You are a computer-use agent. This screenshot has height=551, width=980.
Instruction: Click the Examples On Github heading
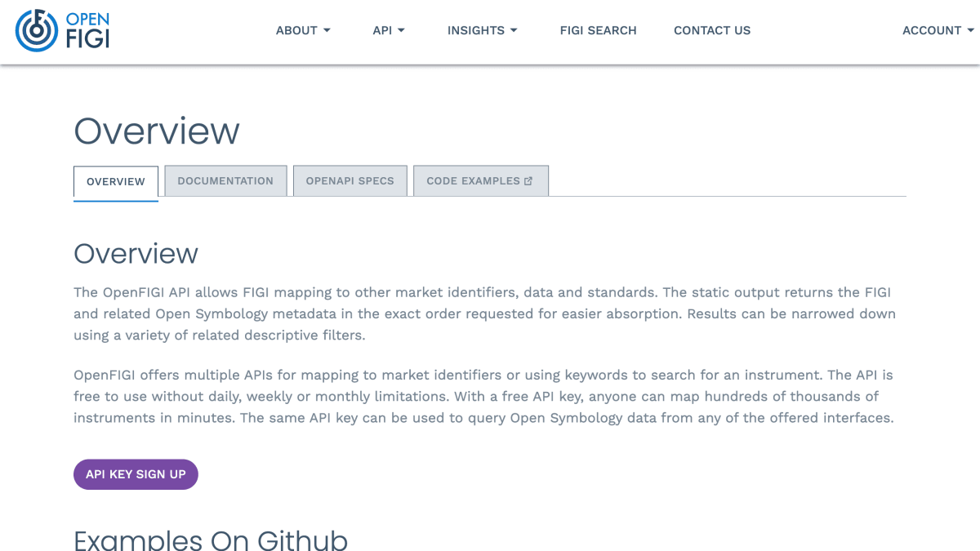(x=211, y=540)
